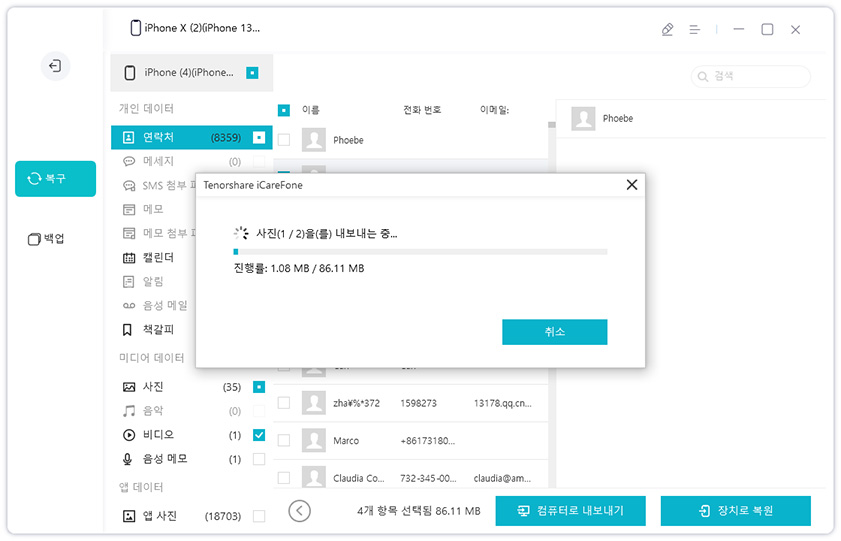The width and height of the screenshot is (841, 541).
Task: Open the hamburger menu in title bar
Action: [x=695, y=29]
